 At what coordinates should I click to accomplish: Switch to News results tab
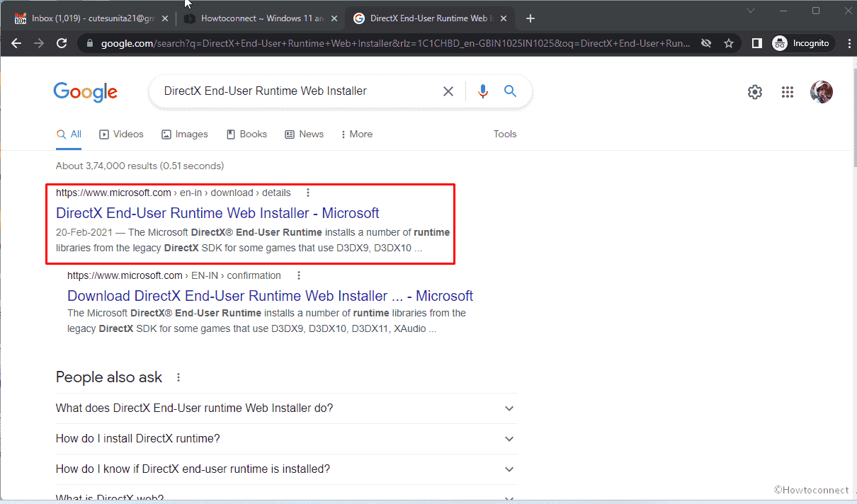click(304, 134)
